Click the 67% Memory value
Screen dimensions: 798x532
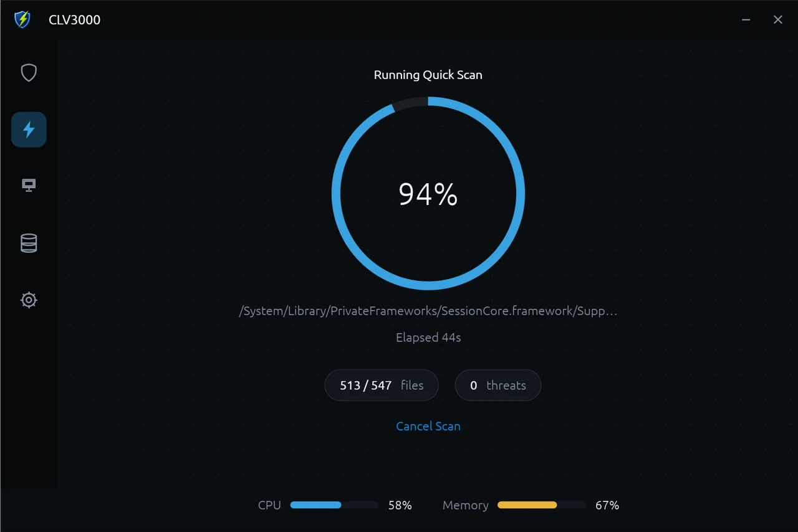tap(607, 505)
